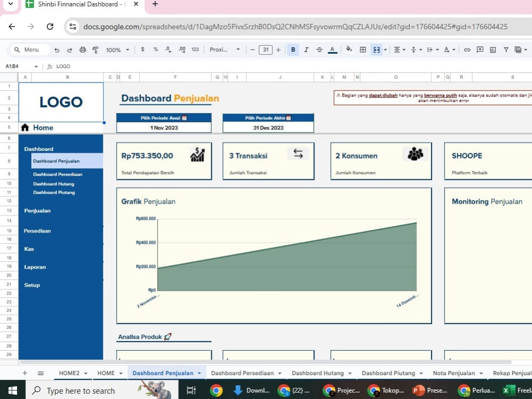This screenshot has width=532, height=399.
Task: Insert a chart with the chart icon
Action: pyautogui.click(x=493, y=50)
